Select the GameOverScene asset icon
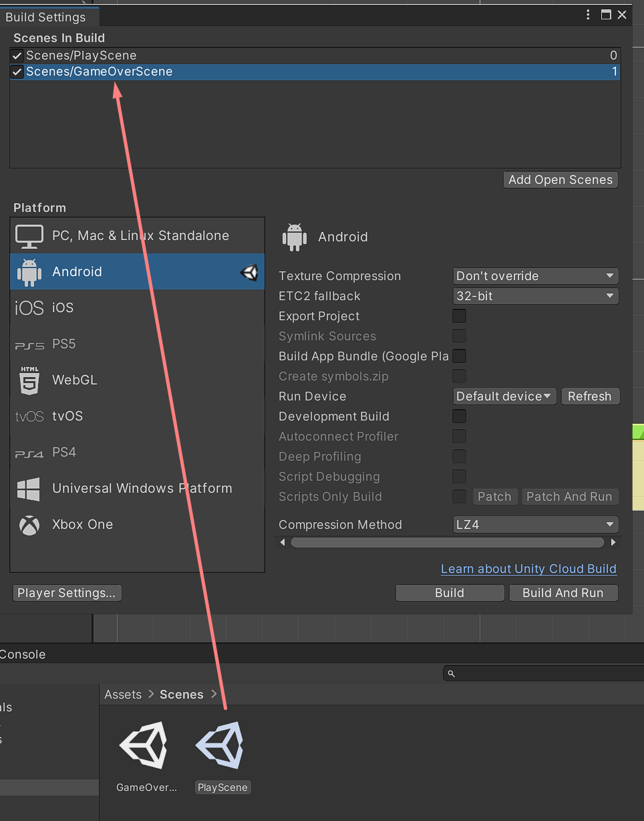Screen dimensions: 644x821 [x=143, y=746]
